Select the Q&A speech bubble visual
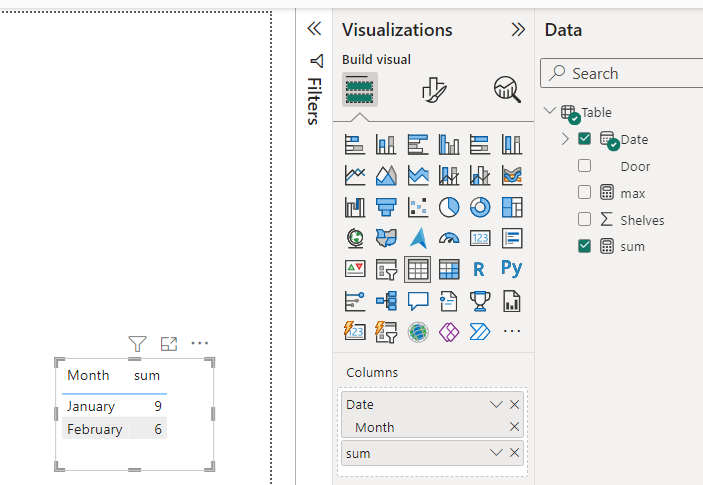703x485 pixels. tap(418, 301)
